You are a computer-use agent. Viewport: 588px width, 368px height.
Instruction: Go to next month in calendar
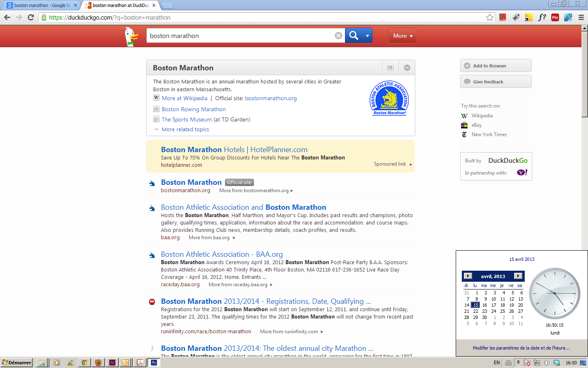pos(518,276)
